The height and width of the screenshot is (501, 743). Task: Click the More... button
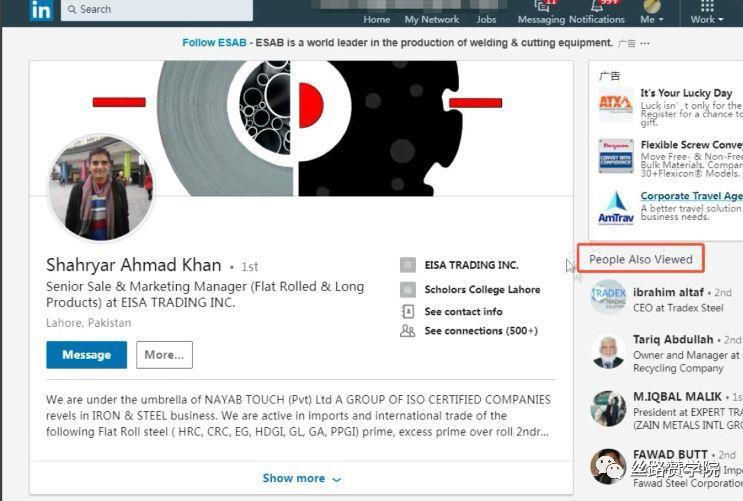[164, 355]
